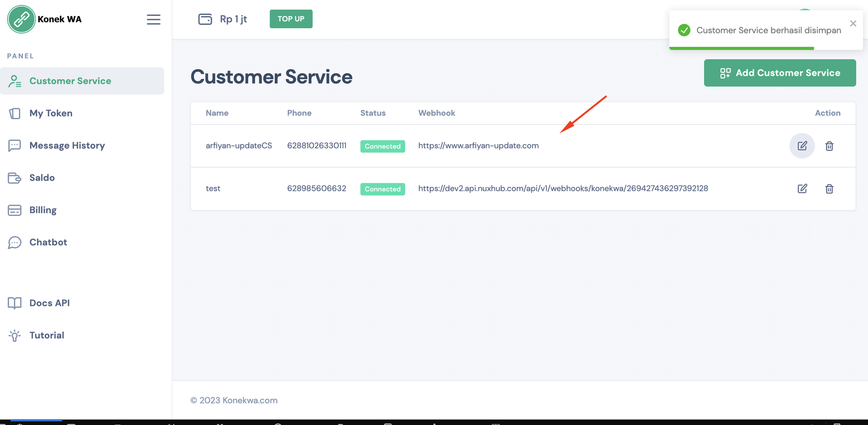Open My Token page from sidebar
The height and width of the screenshot is (425, 868).
pos(51,113)
